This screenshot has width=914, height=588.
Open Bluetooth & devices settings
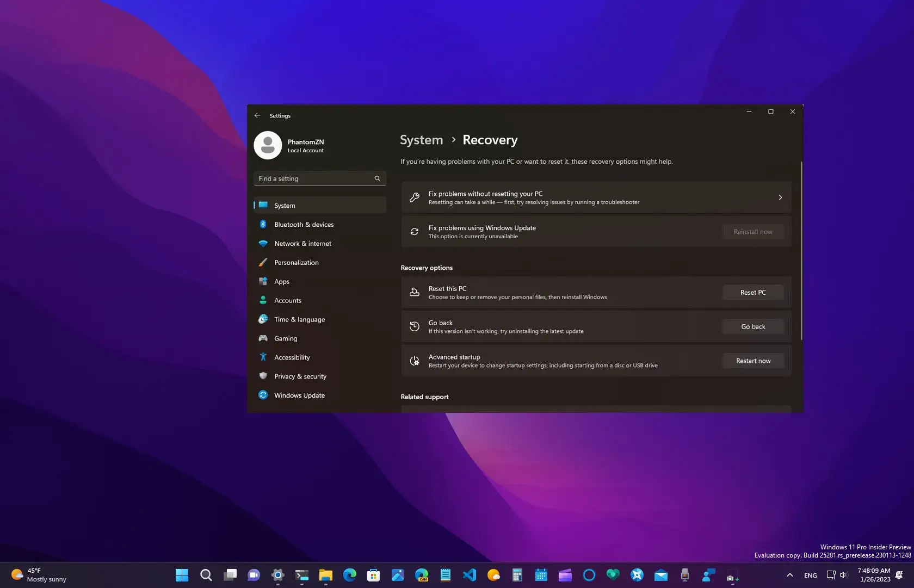320,224
